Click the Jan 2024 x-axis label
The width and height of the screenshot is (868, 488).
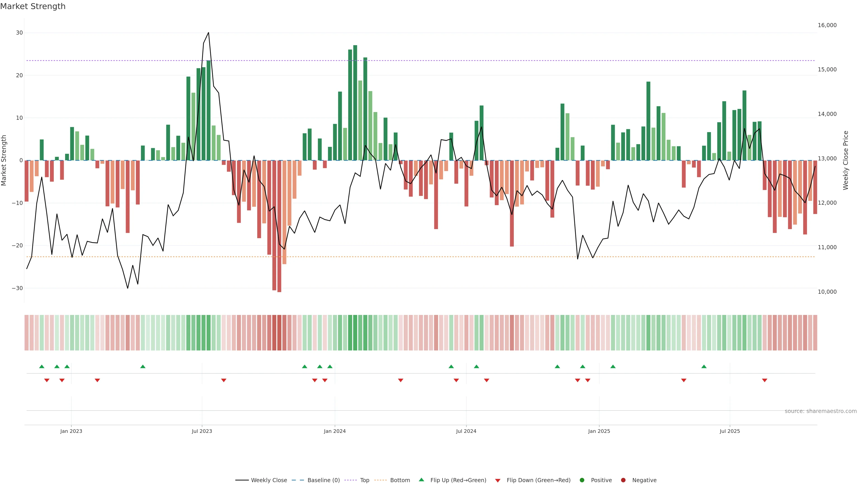tap(335, 431)
